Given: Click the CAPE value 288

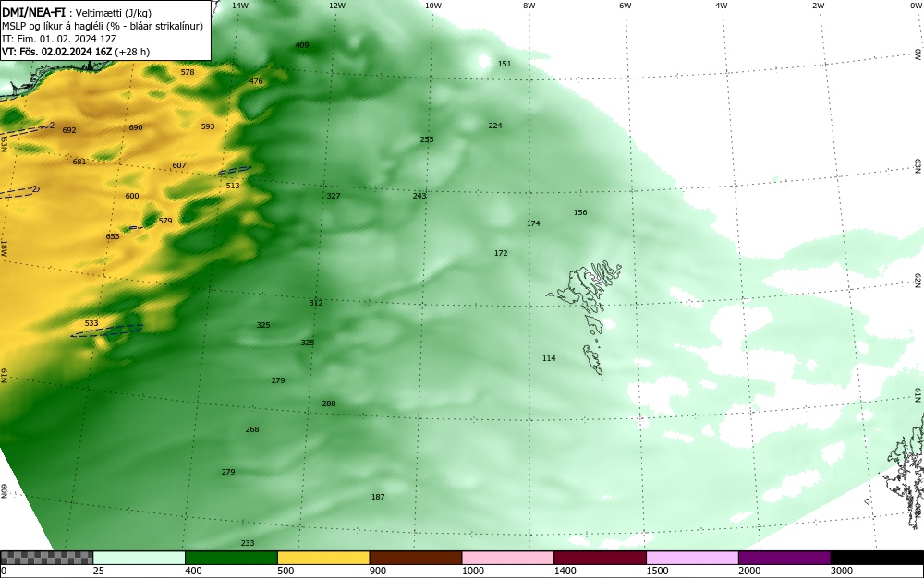Looking at the screenshot, I should [329, 403].
